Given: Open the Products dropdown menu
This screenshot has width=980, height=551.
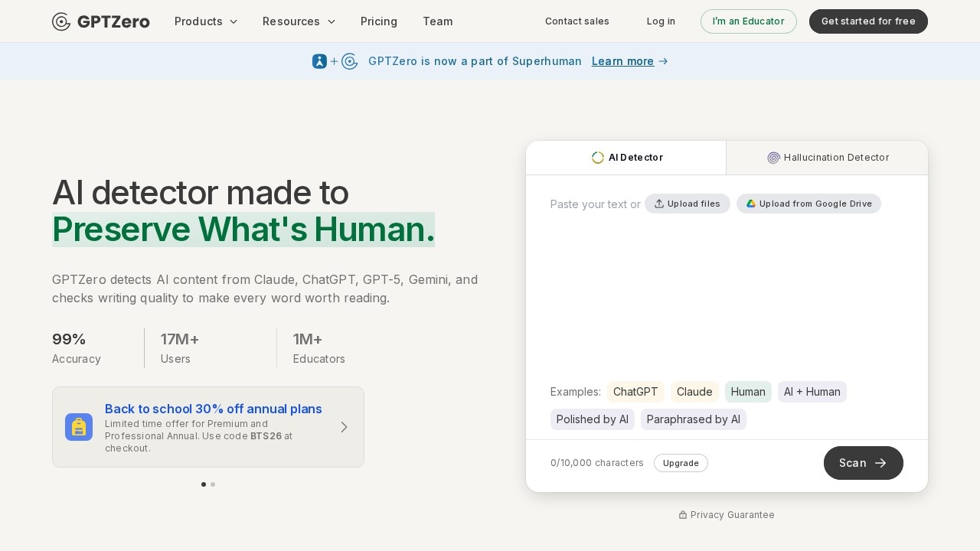Looking at the screenshot, I should point(206,21).
